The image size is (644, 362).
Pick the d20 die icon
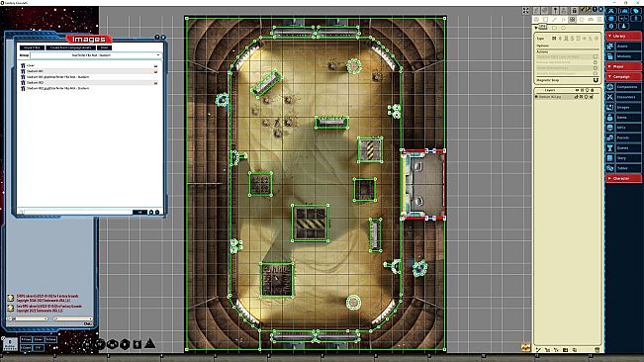tap(87, 345)
